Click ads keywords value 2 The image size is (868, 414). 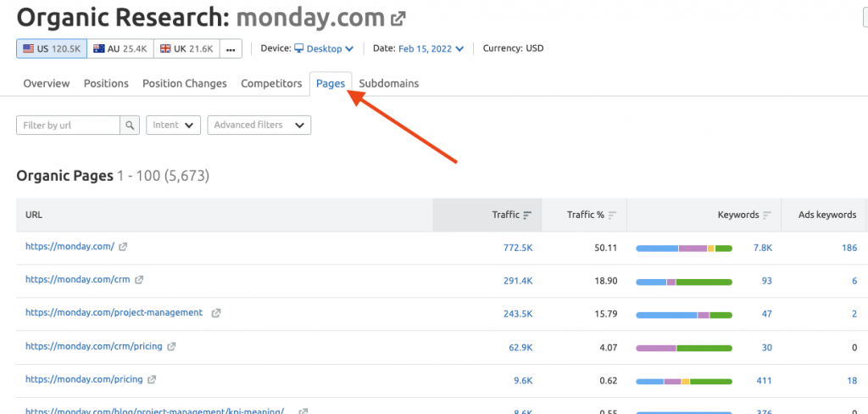[x=854, y=314]
